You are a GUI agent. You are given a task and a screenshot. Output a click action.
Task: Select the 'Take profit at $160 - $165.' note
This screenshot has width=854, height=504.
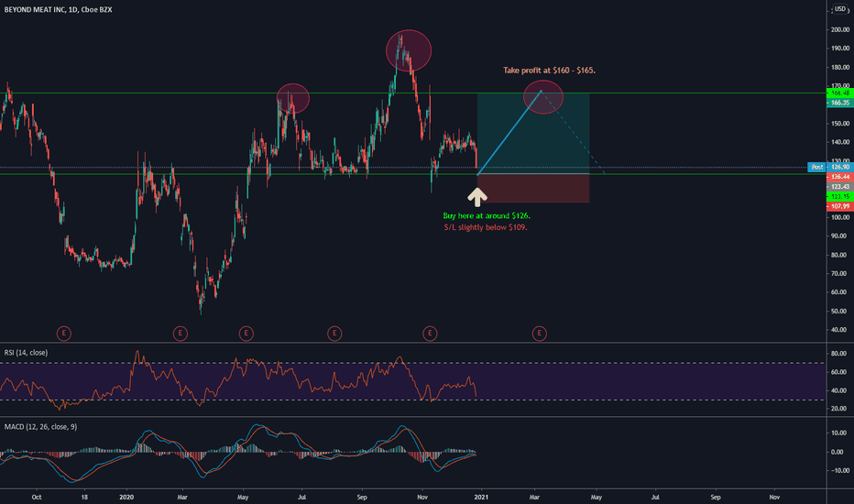pyautogui.click(x=549, y=71)
